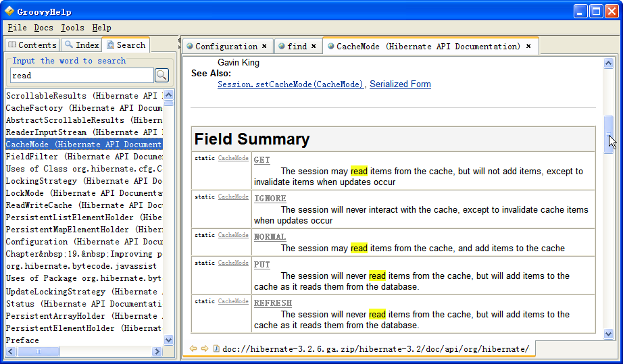Click the document pane scroll up arrow
The width and height of the screenshot is (623, 364).
(x=608, y=63)
